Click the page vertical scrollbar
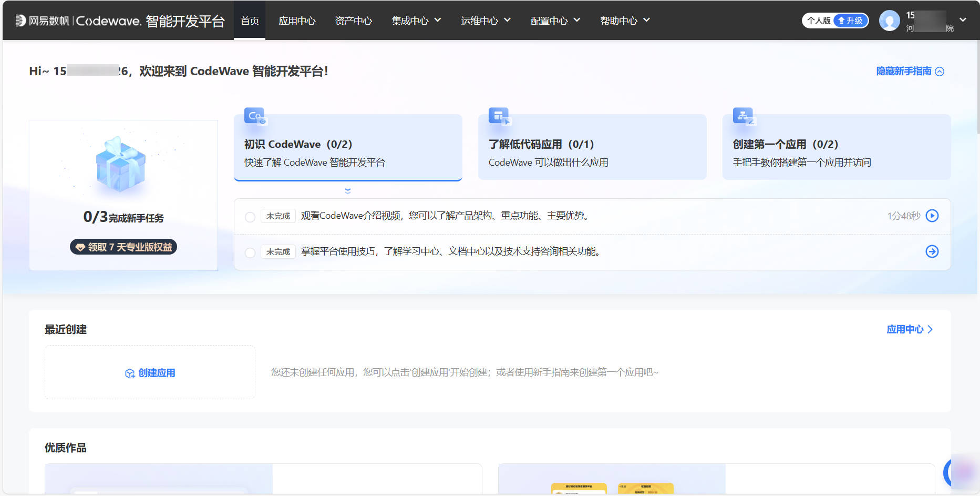980x496 pixels. tap(978, 87)
